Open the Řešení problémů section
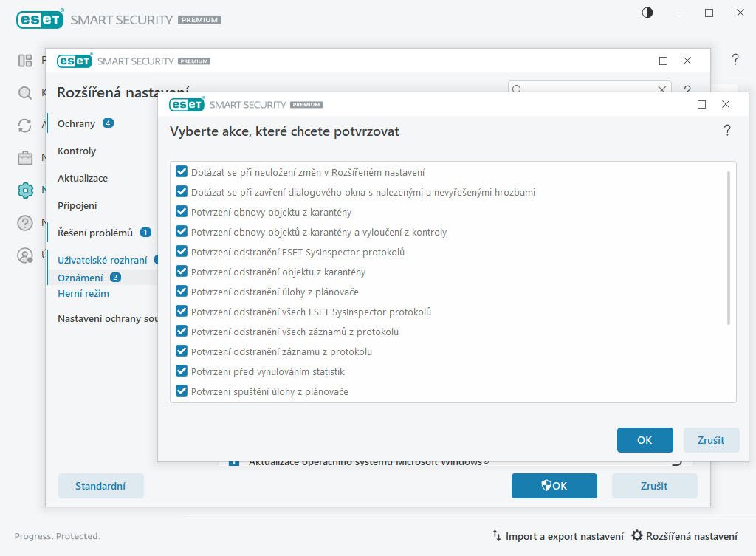Viewport: 756px width, 556px height. [x=95, y=233]
